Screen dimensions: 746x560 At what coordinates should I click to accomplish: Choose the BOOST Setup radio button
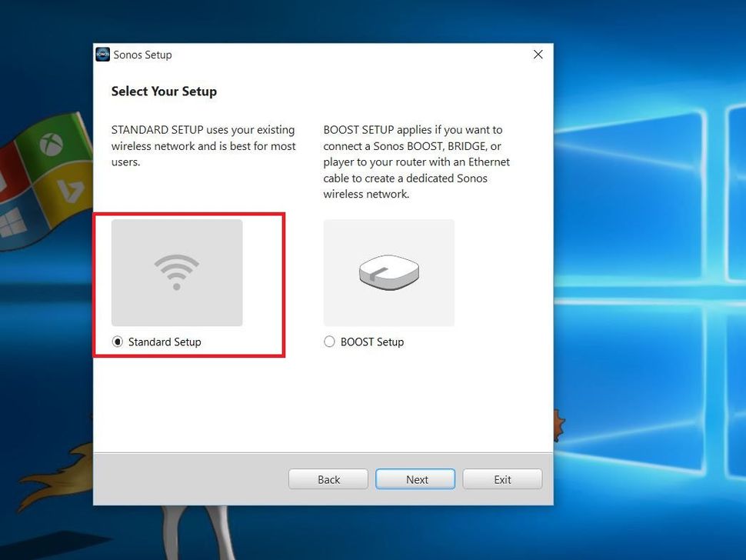pyautogui.click(x=329, y=342)
